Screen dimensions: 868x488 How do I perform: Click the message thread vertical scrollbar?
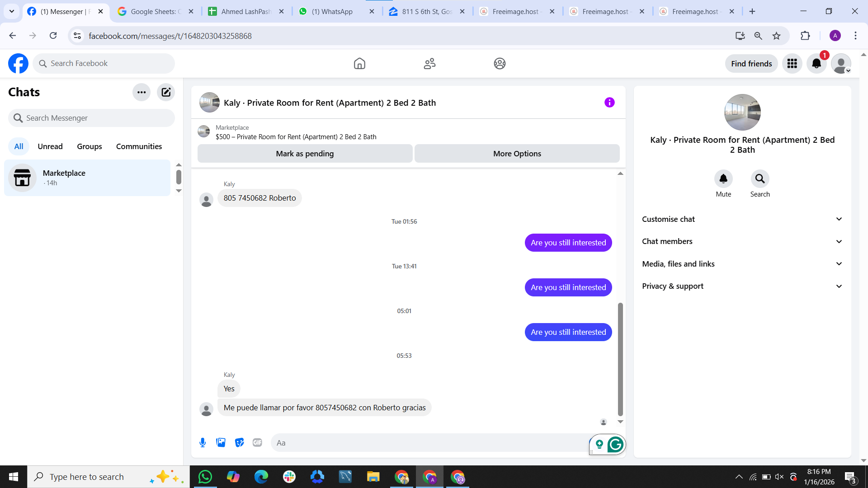click(620, 359)
